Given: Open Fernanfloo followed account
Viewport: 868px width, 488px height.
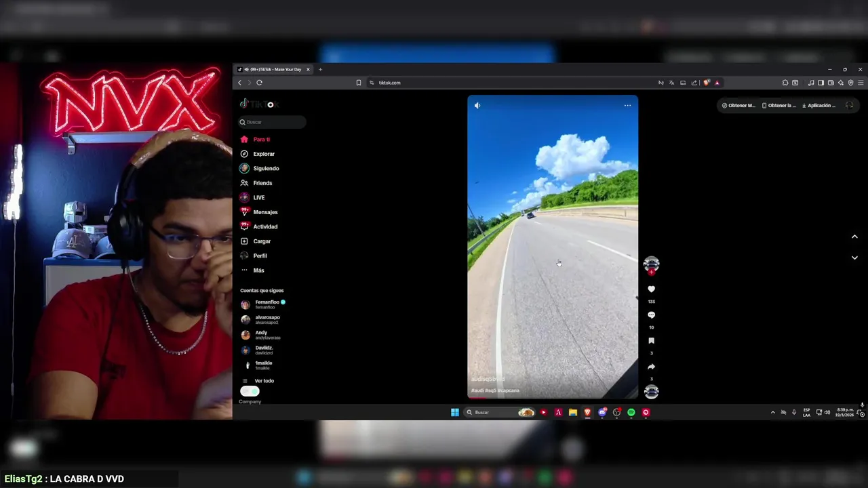Looking at the screenshot, I should pos(263,304).
